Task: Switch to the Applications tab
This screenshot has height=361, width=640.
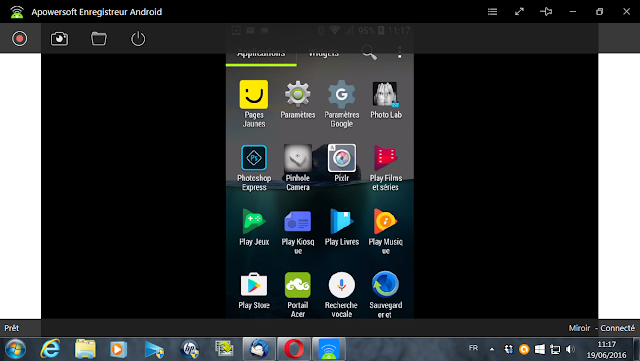Action: tap(261, 53)
